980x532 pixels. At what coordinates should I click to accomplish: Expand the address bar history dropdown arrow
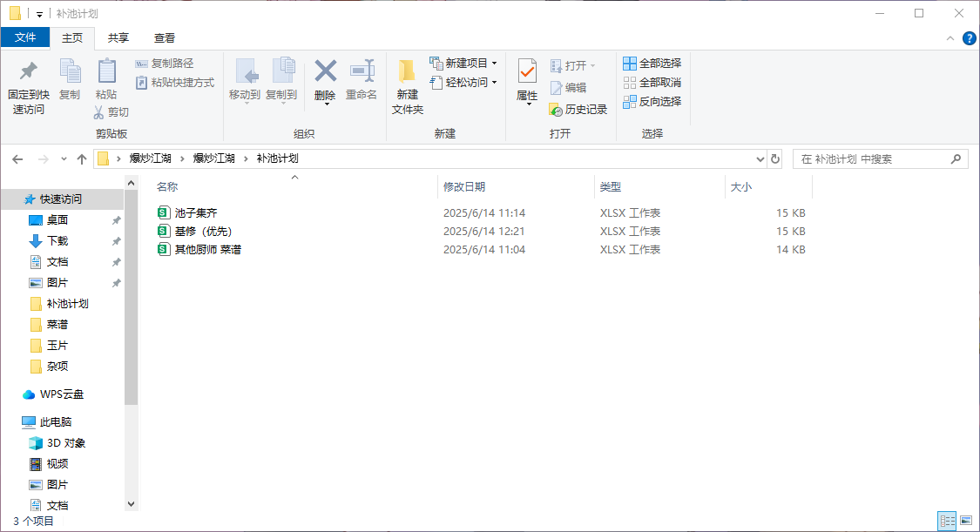pyautogui.click(x=760, y=159)
